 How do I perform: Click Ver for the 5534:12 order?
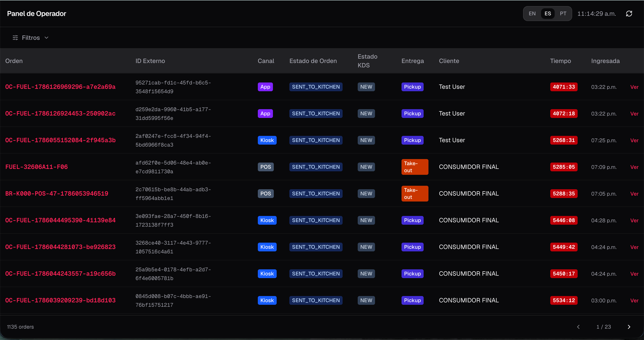[634, 301]
